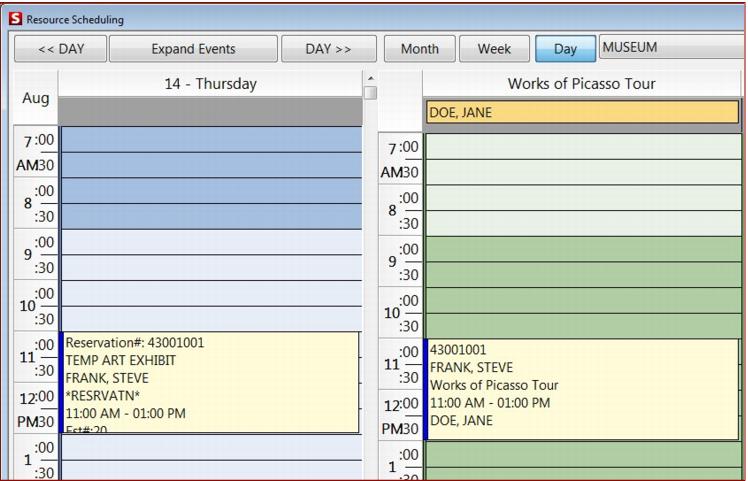Viewport: 748px width, 481px height.
Task: Go to previous day with << DAY
Action: [x=60, y=49]
